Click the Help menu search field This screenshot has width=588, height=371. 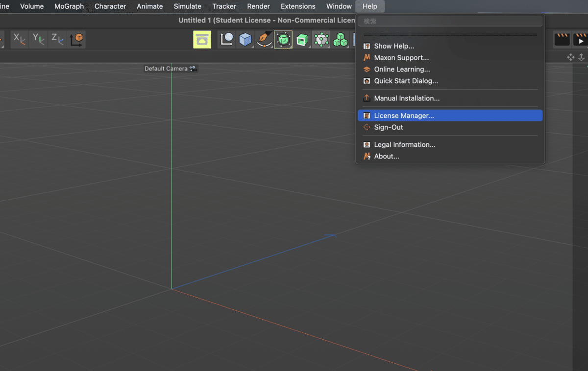pos(450,21)
